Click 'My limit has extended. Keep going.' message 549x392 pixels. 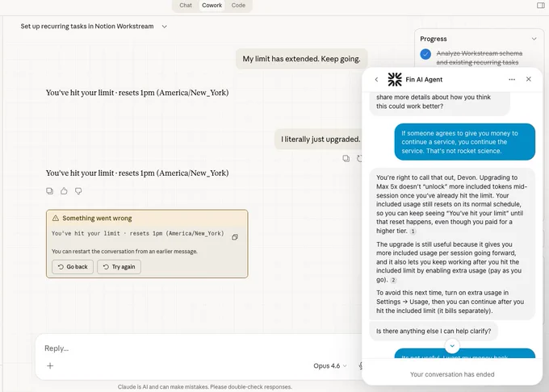(x=301, y=59)
